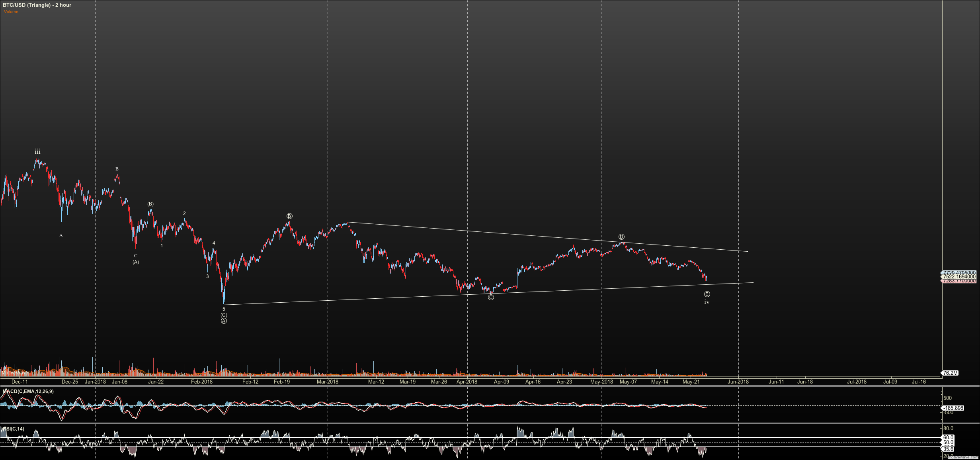Click the circled E wave label
Viewport: 980px width, 460px height.
tap(707, 294)
